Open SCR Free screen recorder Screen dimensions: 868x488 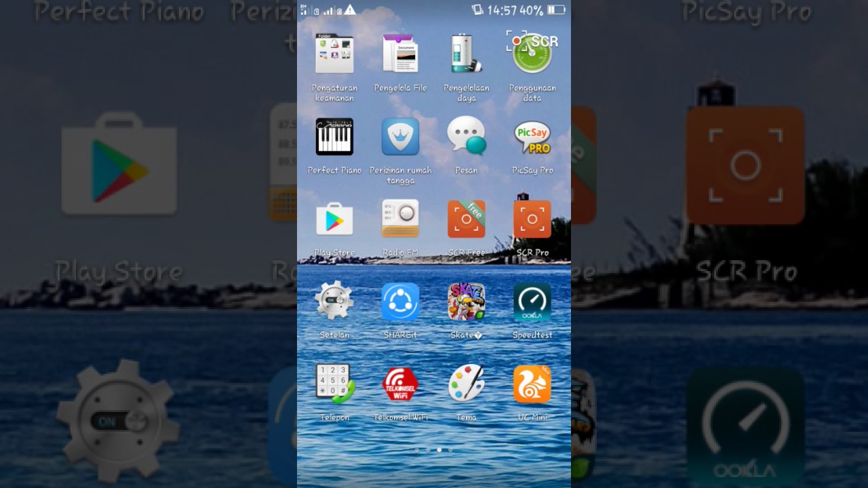click(466, 219)
